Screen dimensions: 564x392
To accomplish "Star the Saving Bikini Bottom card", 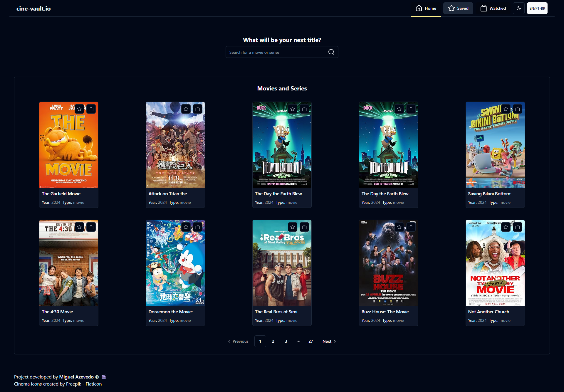I will pyautogui.click(x=506, y=109).
